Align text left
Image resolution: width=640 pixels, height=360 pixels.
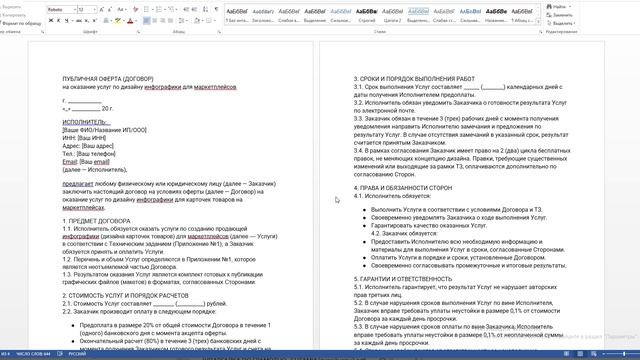(146, 20)
